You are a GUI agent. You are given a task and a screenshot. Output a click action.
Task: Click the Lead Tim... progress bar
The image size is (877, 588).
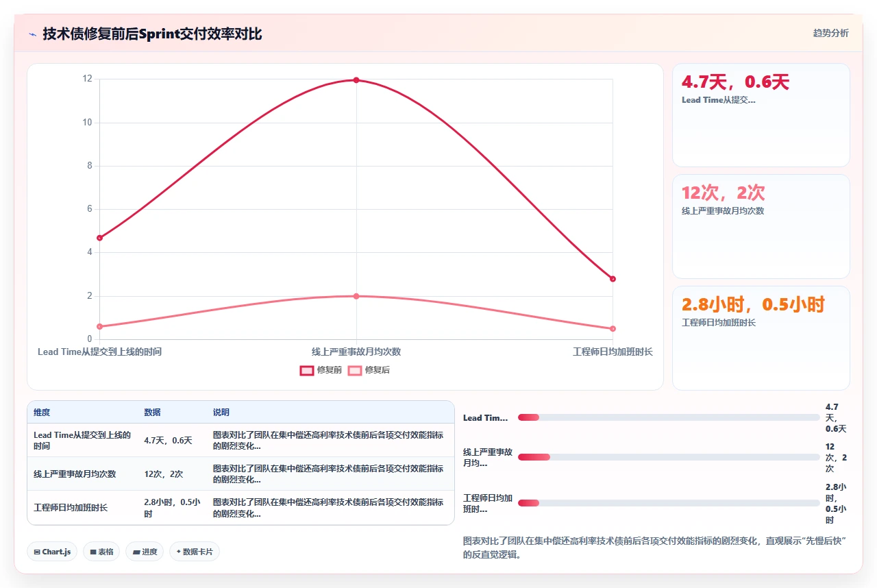tap(669, 417)
